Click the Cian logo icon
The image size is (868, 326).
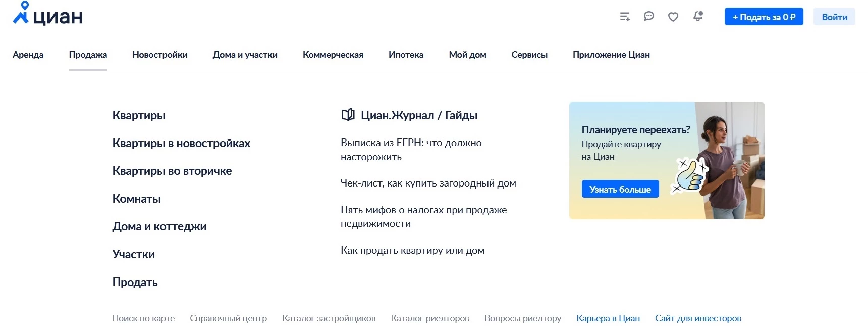(x=21, y=14)
